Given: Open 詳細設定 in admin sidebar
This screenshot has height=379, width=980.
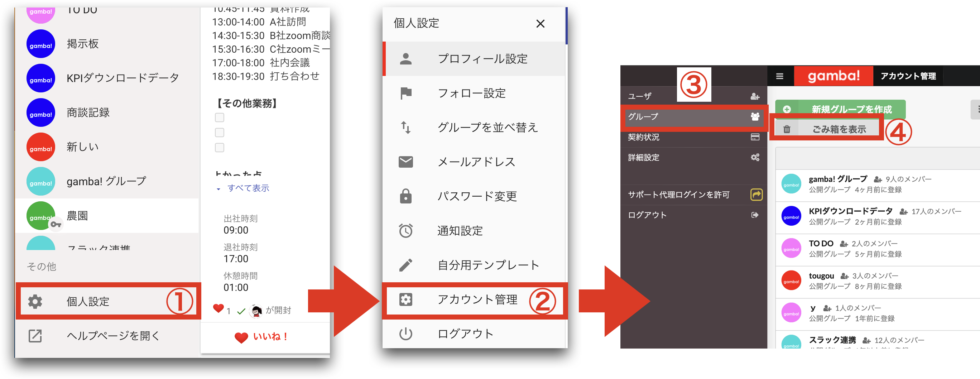Looking at the screenshot, I should pos(693,158).
